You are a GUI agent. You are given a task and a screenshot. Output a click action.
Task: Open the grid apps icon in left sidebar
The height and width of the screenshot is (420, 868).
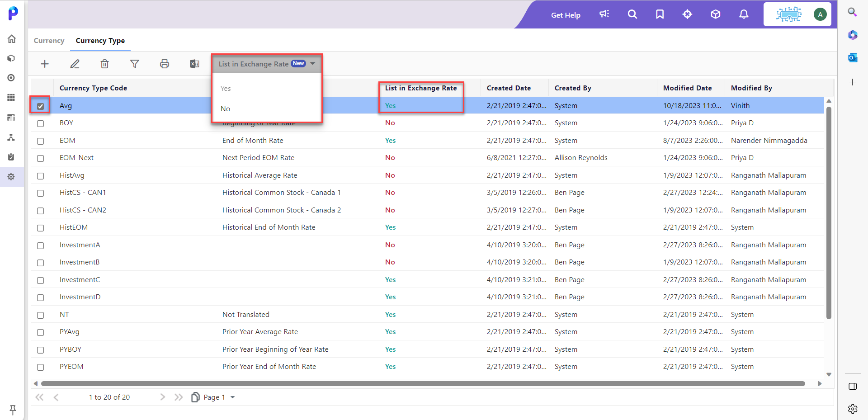[x=11, y=98]
